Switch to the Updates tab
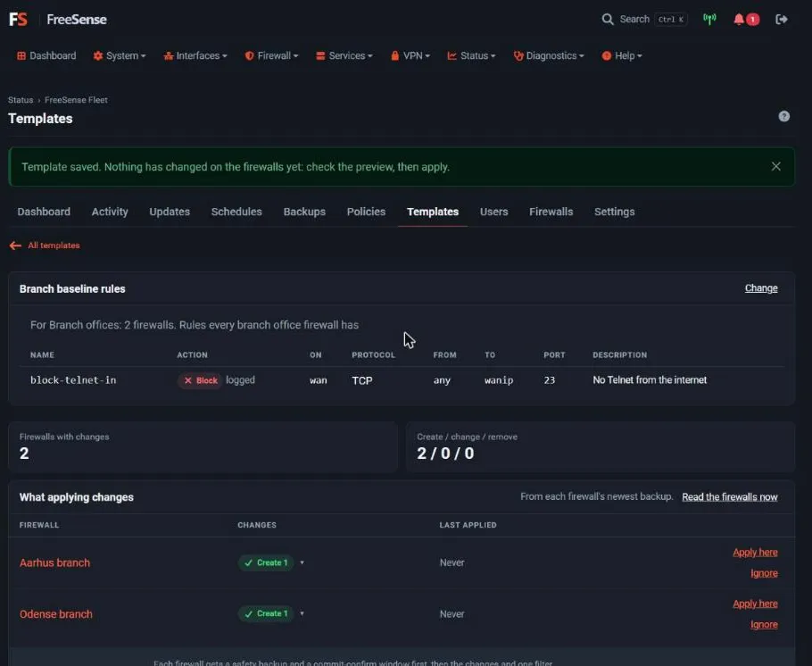The image size is (812, 666). pyautogui.click(x=170, y=212)
